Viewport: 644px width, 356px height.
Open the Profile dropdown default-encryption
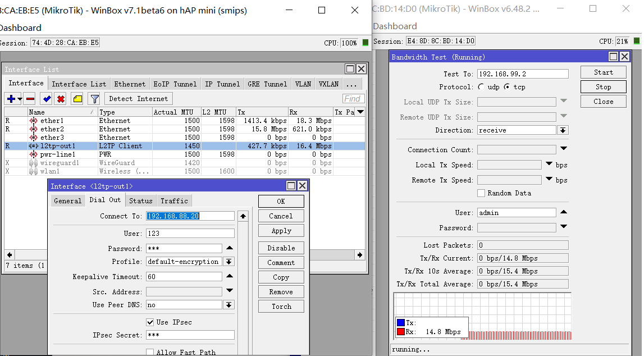pos(229,262)
